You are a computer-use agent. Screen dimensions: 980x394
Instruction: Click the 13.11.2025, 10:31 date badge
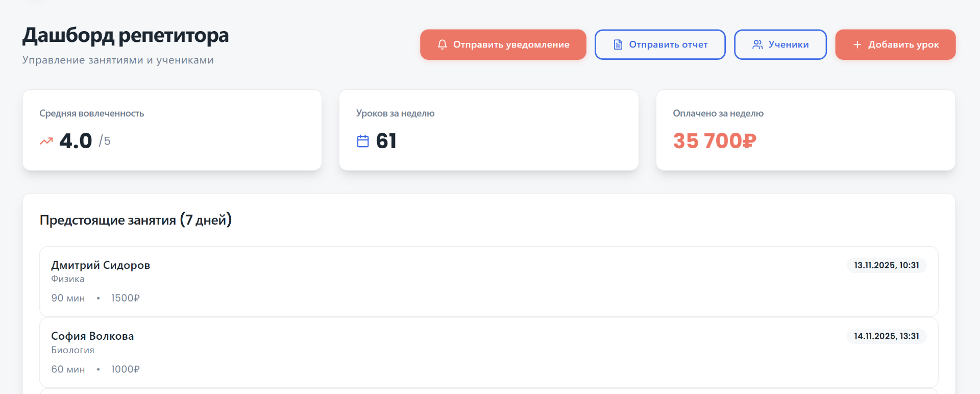pos(886,265)
